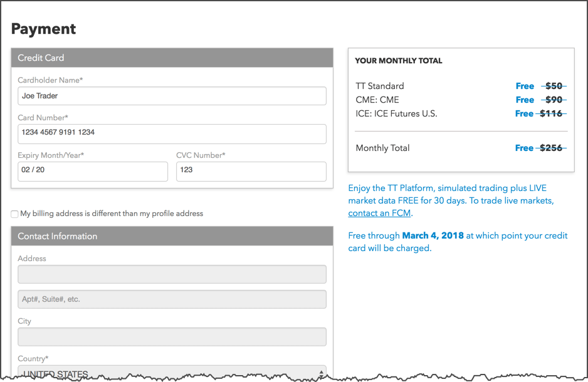Screen dimensions: 588x382
Task: Click the TT Standard line item
Action: tap(461, 86)
